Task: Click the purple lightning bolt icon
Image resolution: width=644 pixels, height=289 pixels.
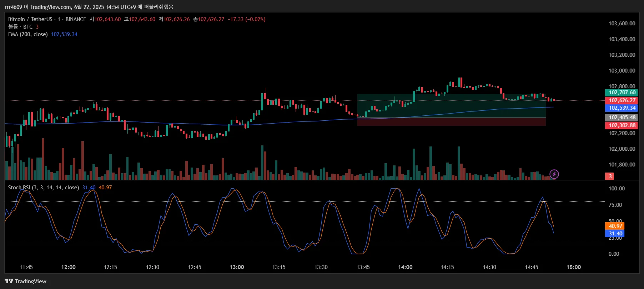Action: [554, 174]
